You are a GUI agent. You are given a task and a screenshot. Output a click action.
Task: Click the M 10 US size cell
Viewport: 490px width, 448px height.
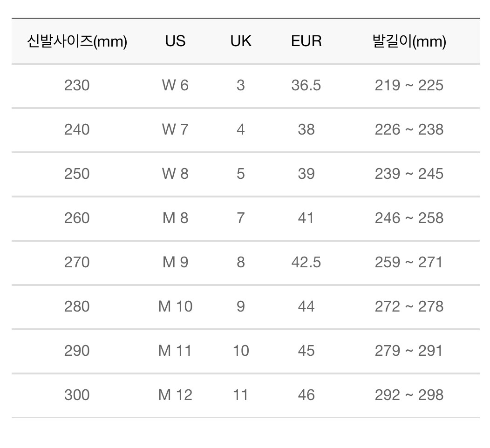click(175, 306)
